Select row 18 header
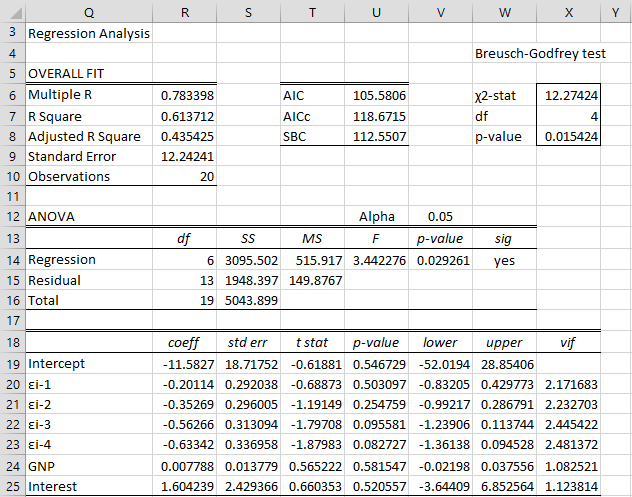The height and width of the screenshot is (497, 632). coord(13,342)
